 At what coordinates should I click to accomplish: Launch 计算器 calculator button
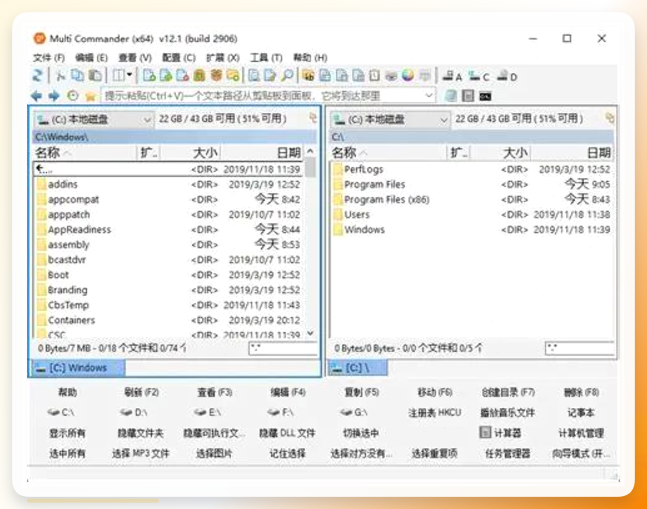click(x=501, y=433)
